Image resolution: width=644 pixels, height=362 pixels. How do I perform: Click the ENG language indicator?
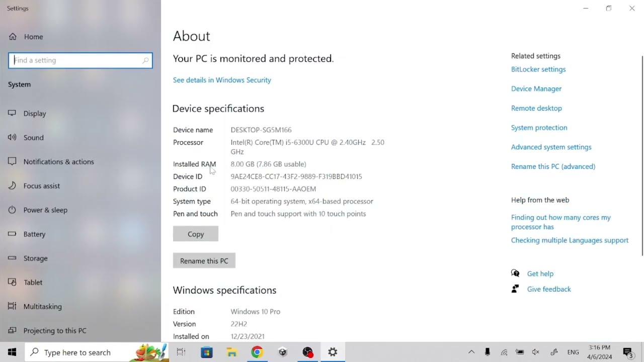click(x=573, y=352)
